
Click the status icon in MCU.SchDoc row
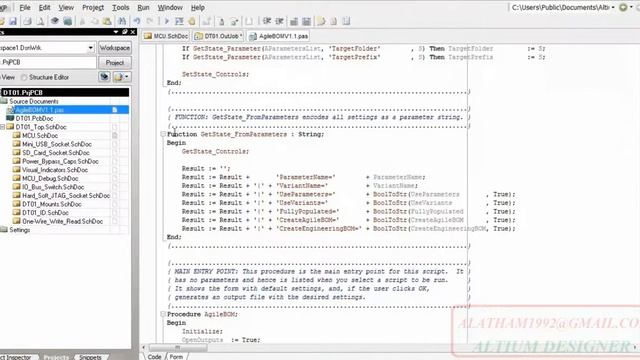(x=115, y=136)
